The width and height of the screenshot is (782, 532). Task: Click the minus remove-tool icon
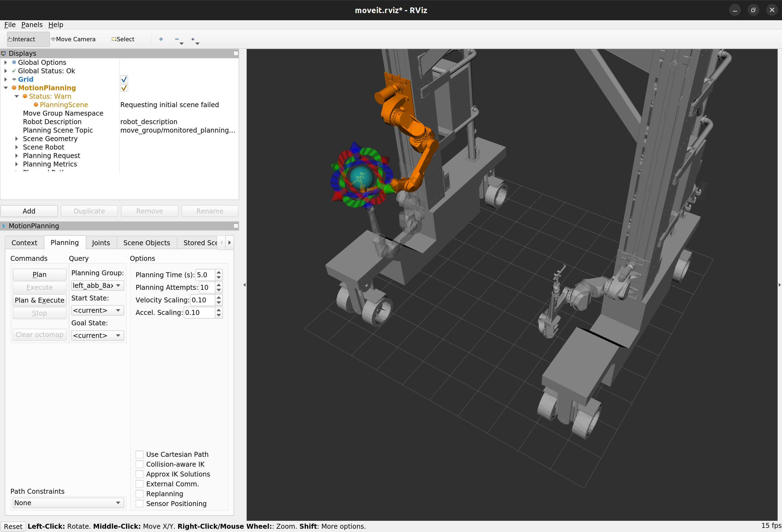[177, 39]
